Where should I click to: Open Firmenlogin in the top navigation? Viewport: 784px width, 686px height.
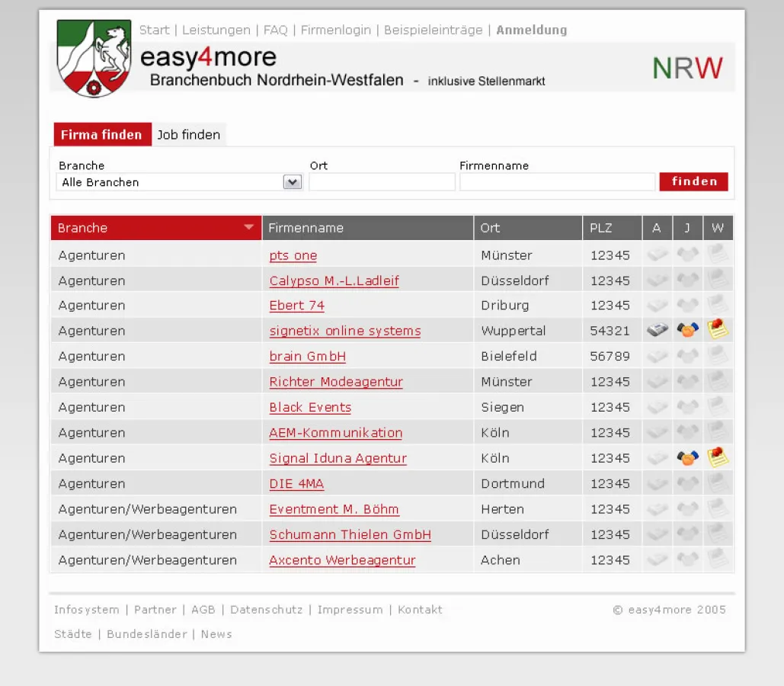(x=335, y=30)
